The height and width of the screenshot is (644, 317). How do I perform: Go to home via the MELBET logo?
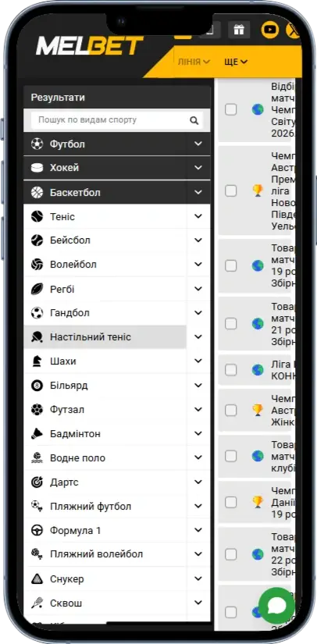coord(90,45)
